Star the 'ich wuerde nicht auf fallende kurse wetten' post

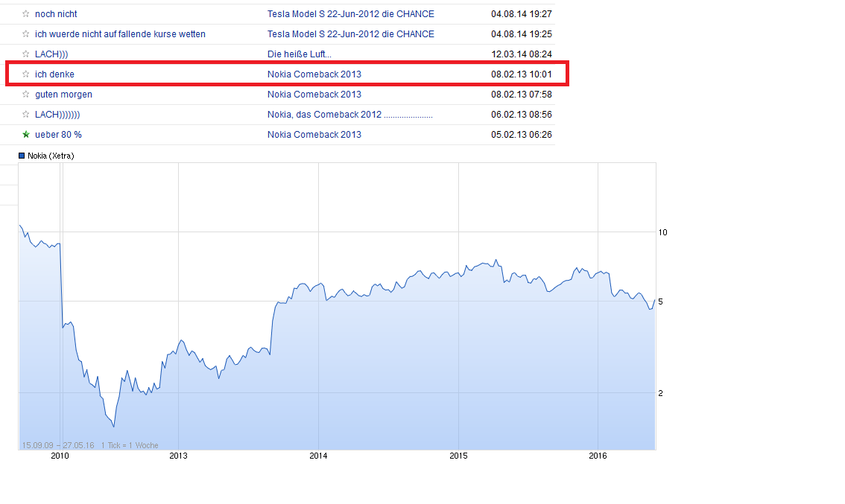[x=25, y=34]
